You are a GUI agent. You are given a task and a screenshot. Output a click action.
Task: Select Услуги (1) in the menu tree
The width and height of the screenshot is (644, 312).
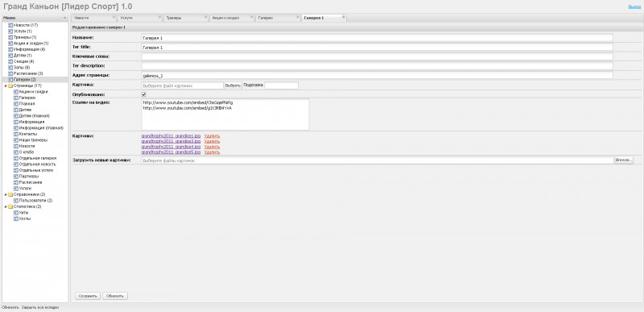click(x=23, y=31)
